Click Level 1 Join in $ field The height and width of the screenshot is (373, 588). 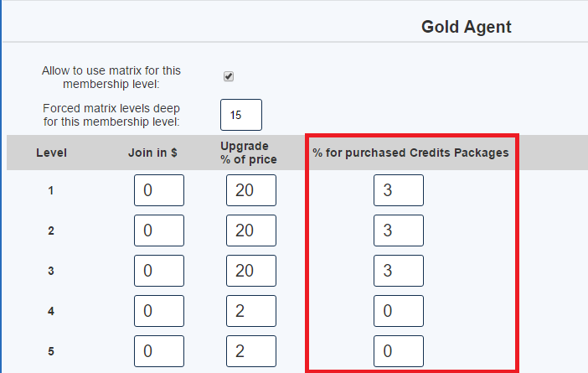pos(159,190)
